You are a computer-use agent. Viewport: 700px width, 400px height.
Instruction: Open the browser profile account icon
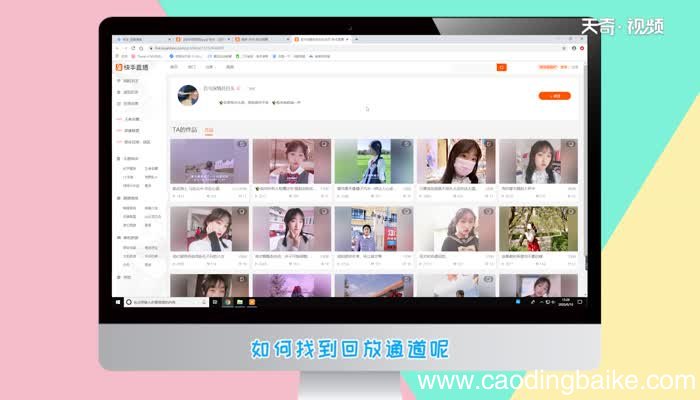pyautogui.click(x=574, y=48)
